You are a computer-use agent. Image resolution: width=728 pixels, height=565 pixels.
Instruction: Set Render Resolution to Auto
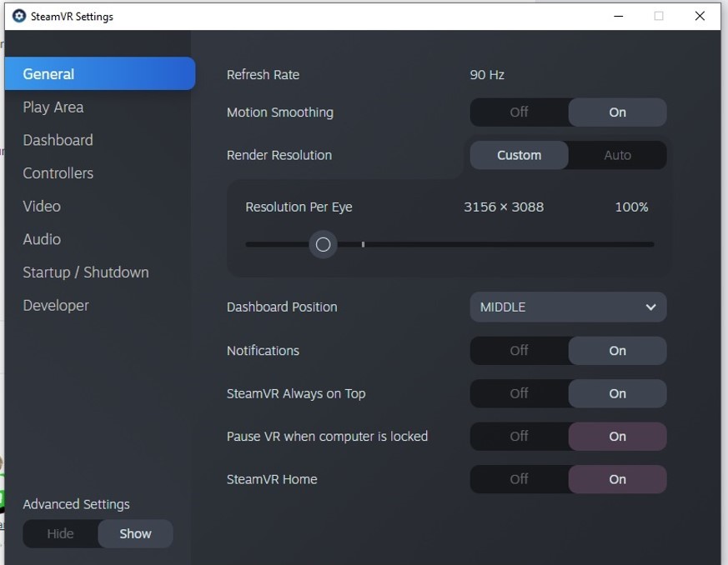click(617, 155)
